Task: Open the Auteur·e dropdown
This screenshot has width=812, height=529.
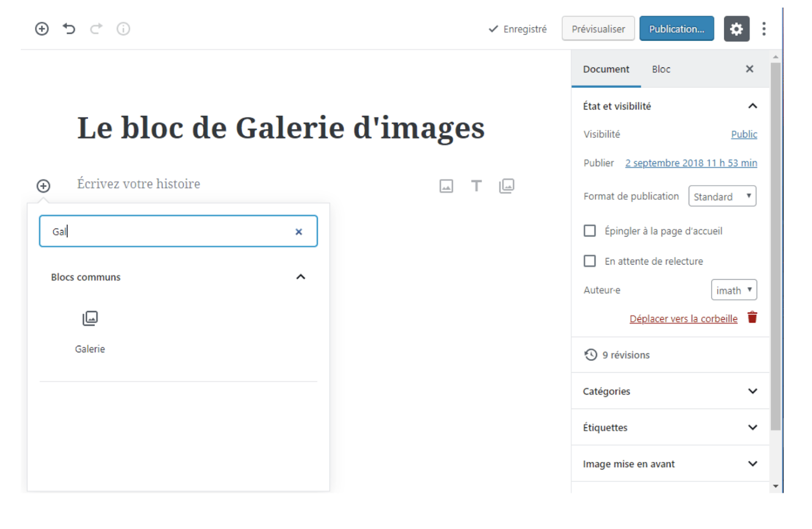Action: (733, 290)
